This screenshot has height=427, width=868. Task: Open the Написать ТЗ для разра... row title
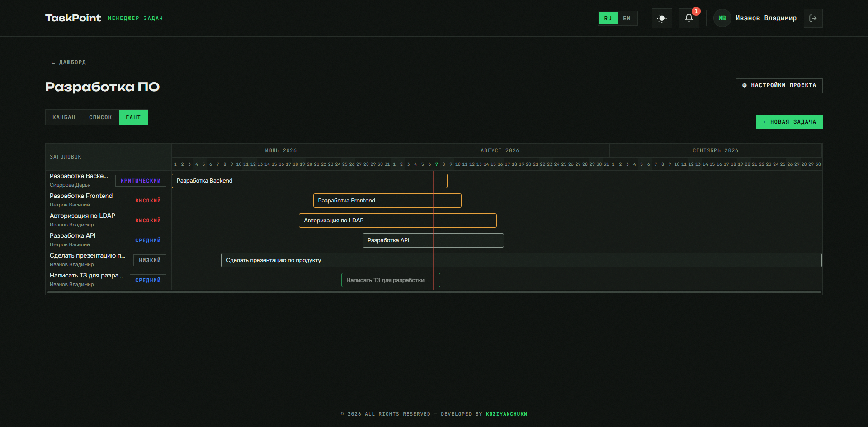coord(86,276)
